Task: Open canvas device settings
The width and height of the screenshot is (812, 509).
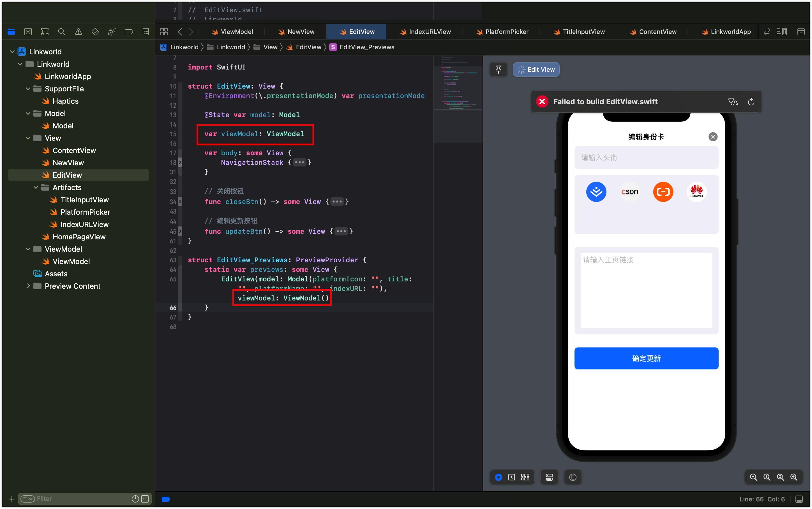Action: click(549, 477)
